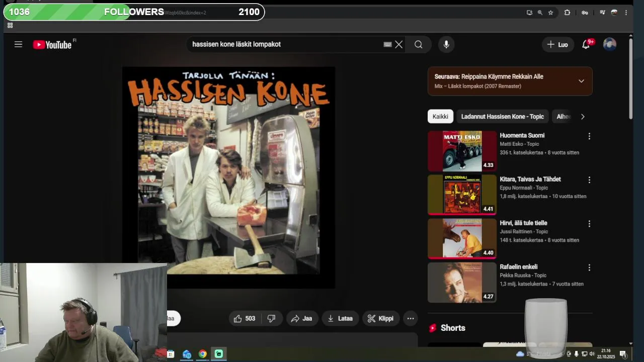Open the Kitara, Taivas Ja Tähdet thumbnail
Screen dimensions: 644x362
point(462,195)
